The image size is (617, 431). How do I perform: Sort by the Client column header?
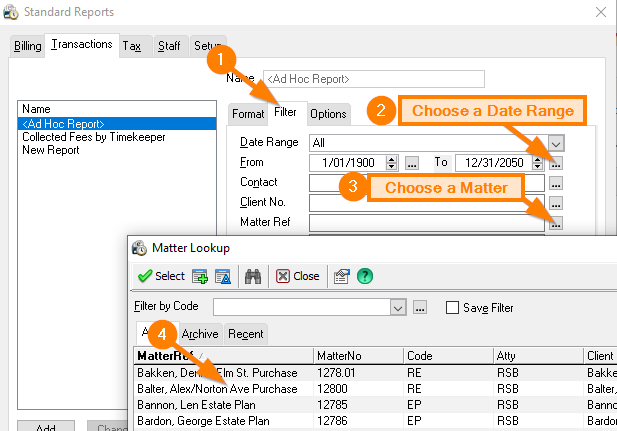[600, 356]
